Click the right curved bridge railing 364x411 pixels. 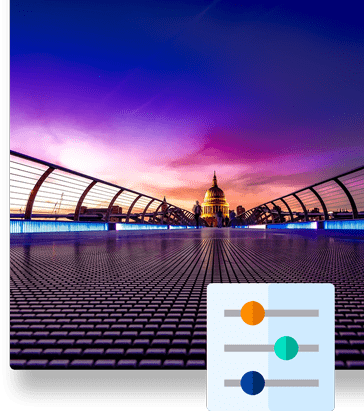[307, 197]
